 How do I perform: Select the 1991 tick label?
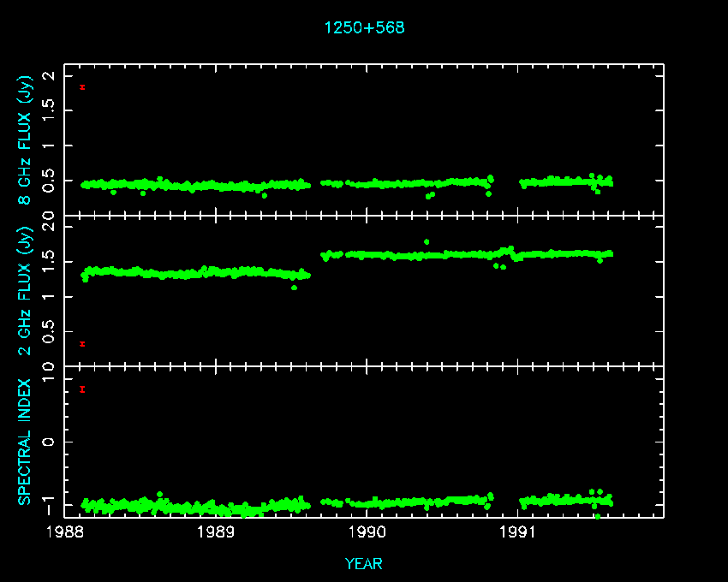tap(517, 532)
